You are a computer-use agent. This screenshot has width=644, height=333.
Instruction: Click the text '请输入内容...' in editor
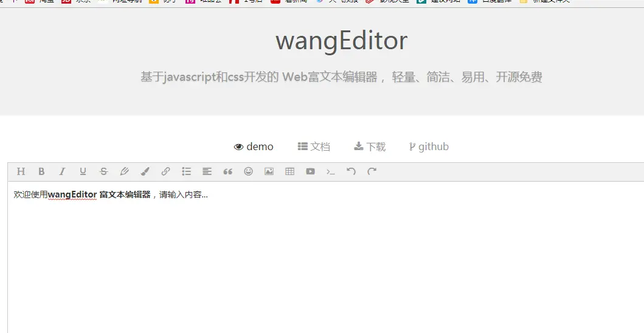point(184,194)
